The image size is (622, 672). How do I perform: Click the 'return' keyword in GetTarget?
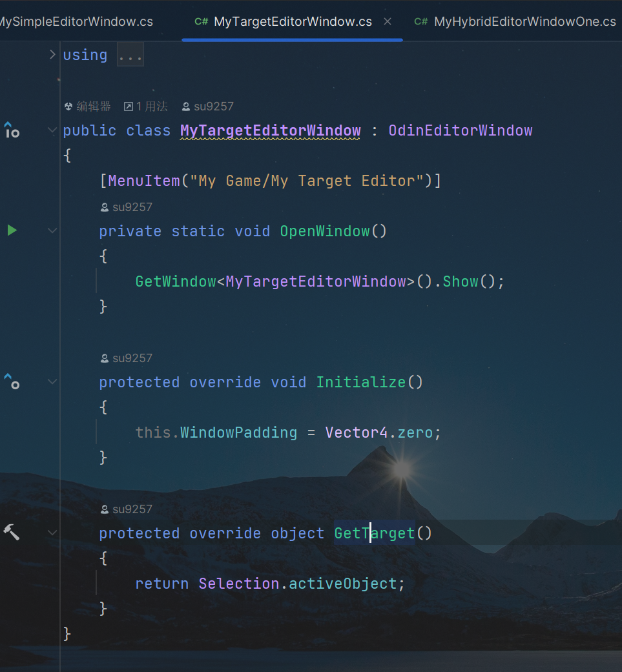coord(162,584)
